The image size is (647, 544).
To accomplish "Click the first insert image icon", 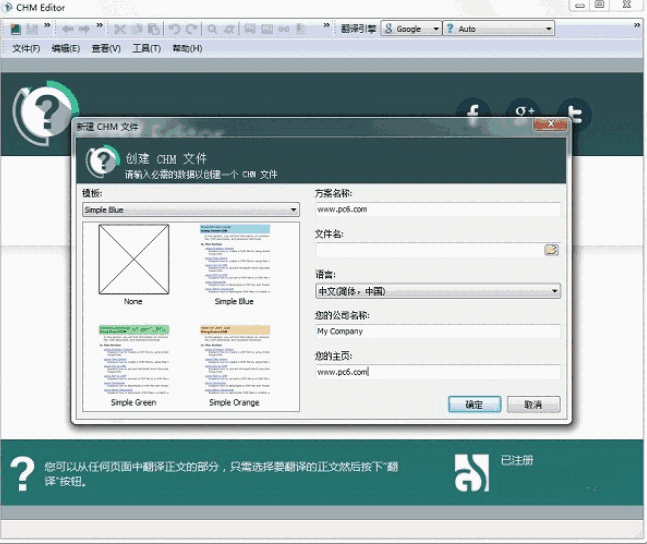I will tap(250, 29).
